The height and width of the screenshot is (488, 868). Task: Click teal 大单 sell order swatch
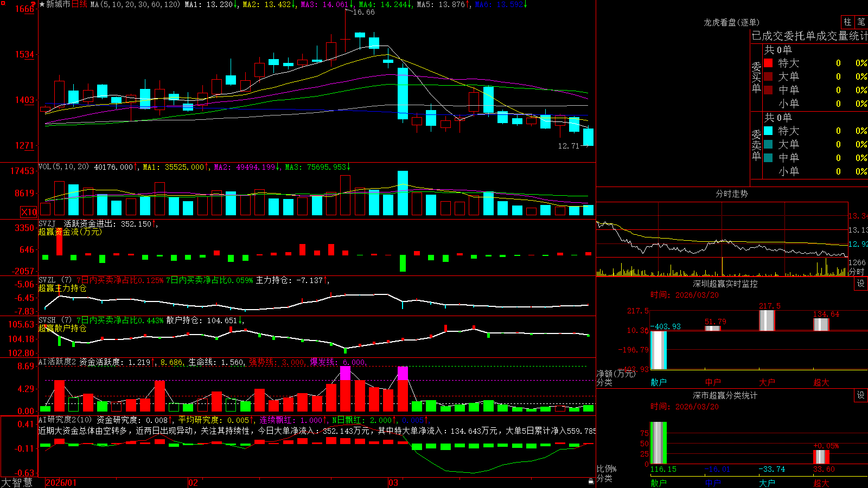tap(768, 144)
